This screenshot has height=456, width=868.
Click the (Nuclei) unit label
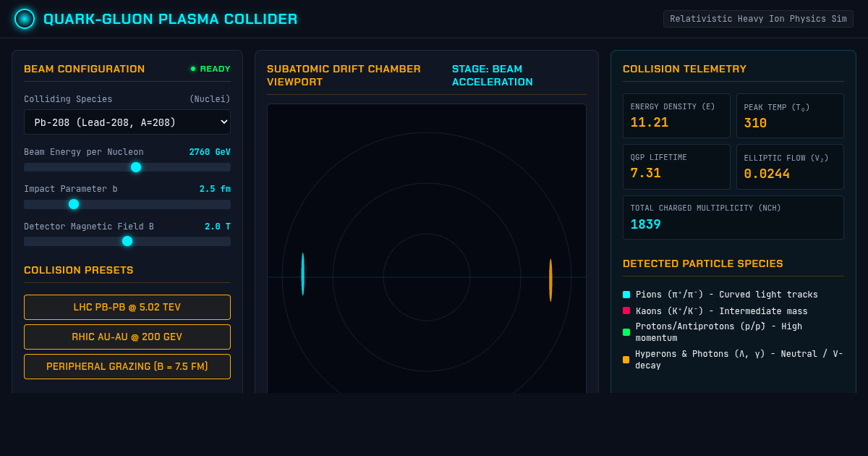tap(210, 99)
